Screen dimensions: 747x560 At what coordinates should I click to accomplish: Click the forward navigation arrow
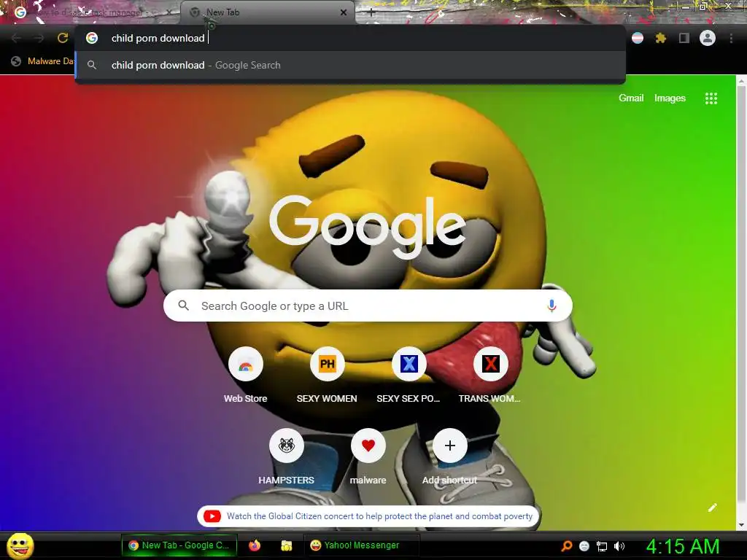coord(39,38)
